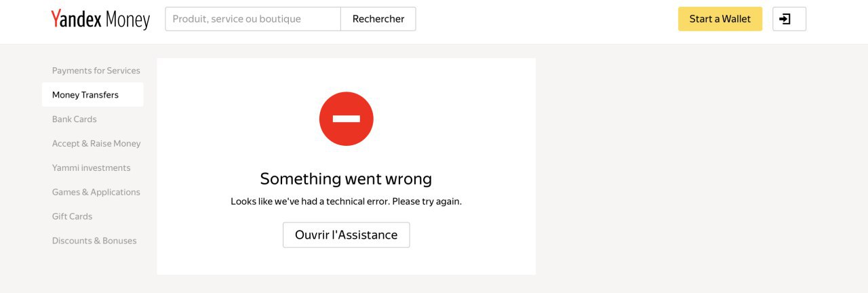
Task: Click the Rechercher search button
Action: [x=378, y=19]
